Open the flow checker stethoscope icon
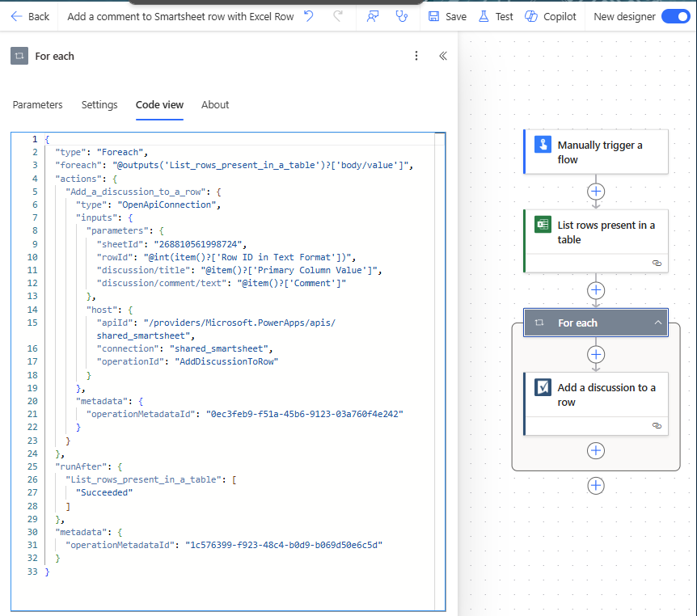The height and width of the screenshot is (616, 697). (402, 16)
